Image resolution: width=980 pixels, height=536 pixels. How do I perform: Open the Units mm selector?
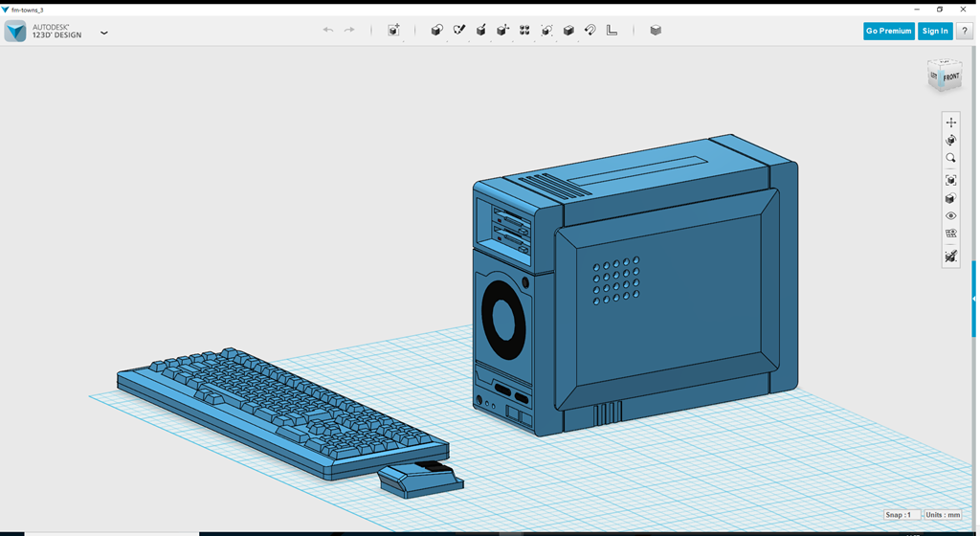943,515
